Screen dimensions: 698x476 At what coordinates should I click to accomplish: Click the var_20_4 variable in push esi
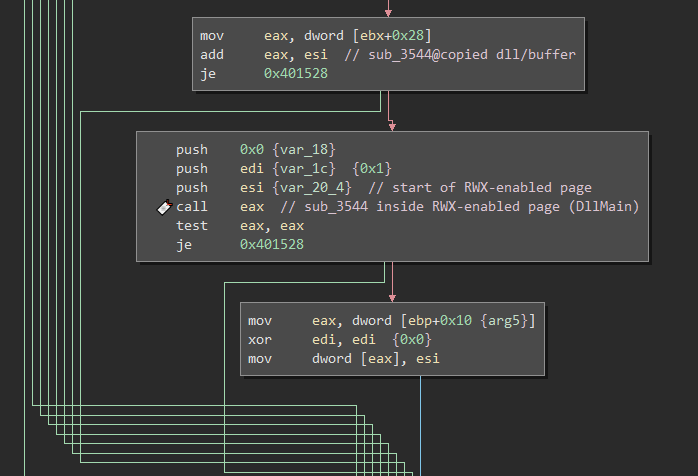pyautogui.click(x=312, y=188)
